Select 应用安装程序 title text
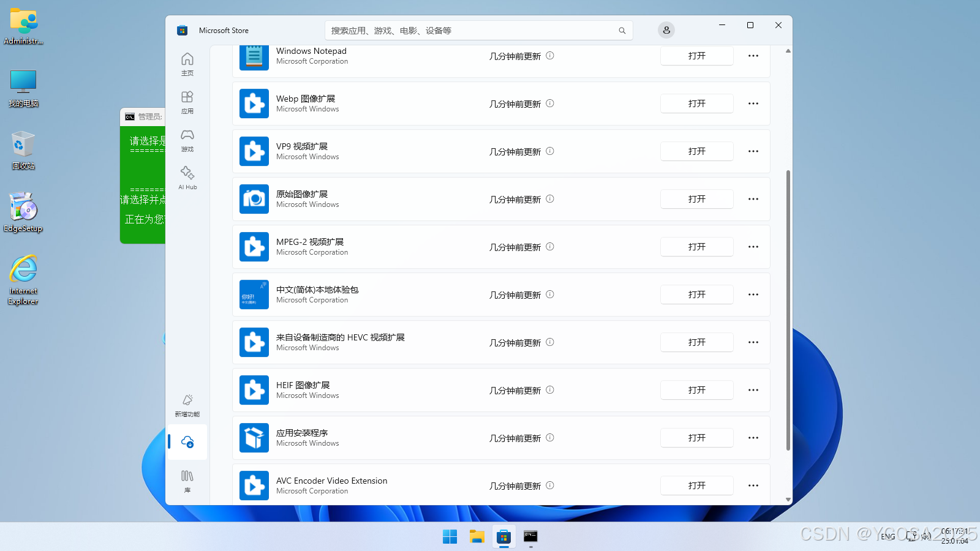The image size is (980, 551). click(x=302, y=433)
